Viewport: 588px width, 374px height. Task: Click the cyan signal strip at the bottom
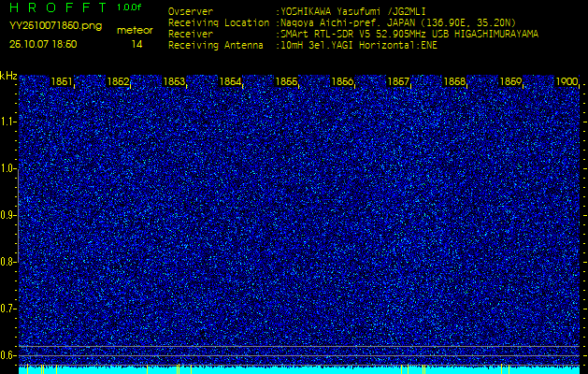299,370
